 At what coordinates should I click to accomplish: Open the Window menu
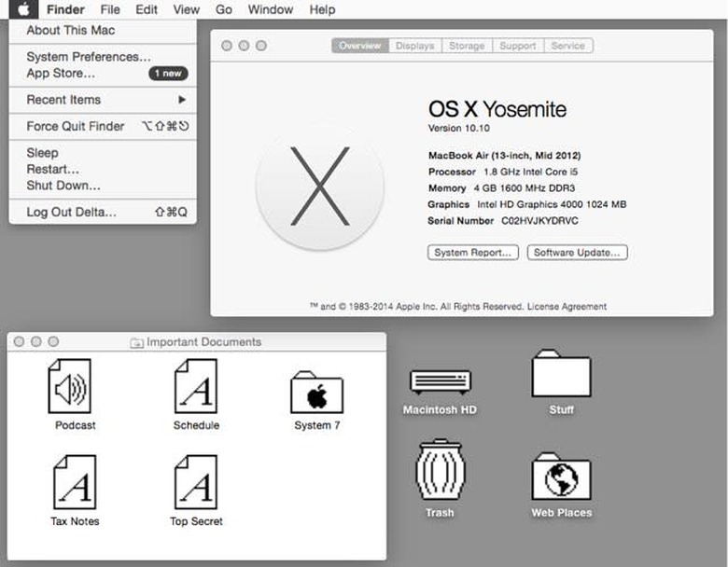point(271,9)
